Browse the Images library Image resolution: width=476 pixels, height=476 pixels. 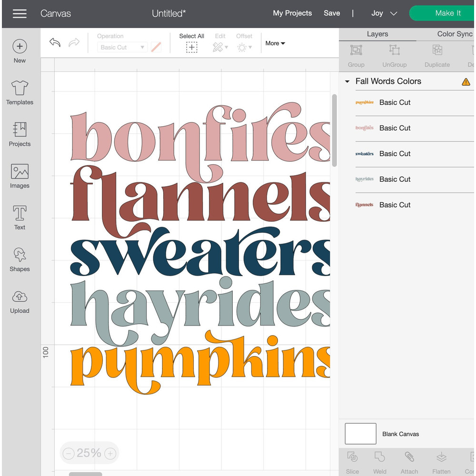point(20,176)
